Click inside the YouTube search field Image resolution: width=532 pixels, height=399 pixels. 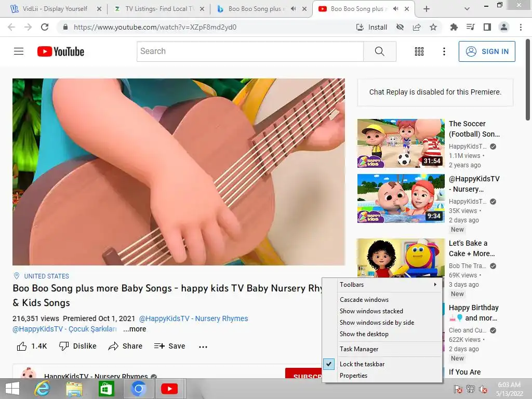pyautogui.click(x=250, y=51)
